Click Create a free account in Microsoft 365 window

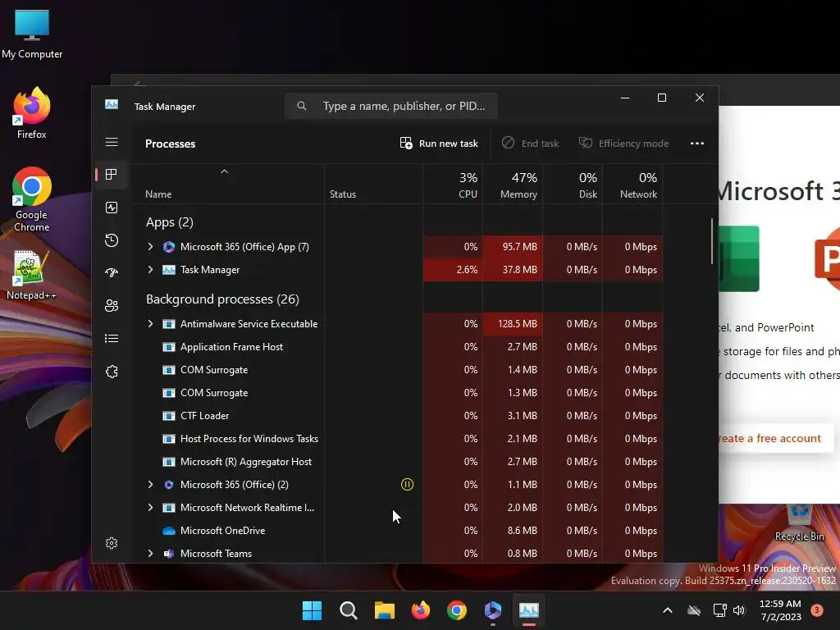[776, 438]
